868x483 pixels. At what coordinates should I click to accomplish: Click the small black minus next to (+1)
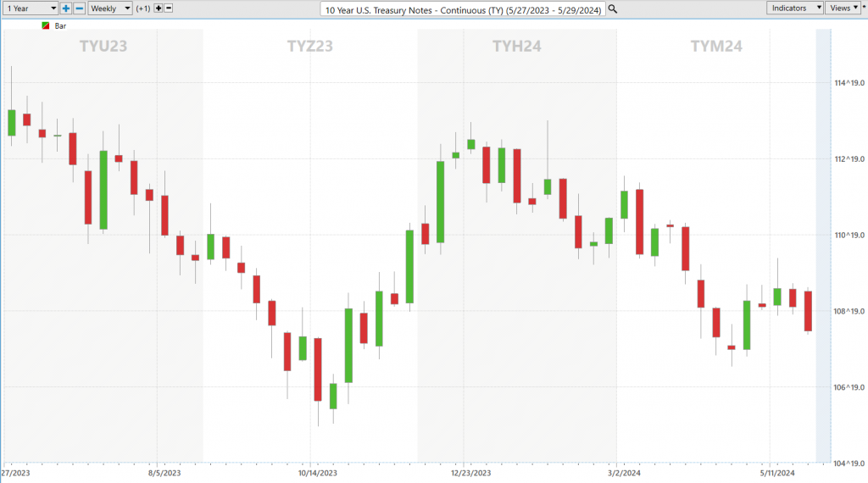coord(169,8)
